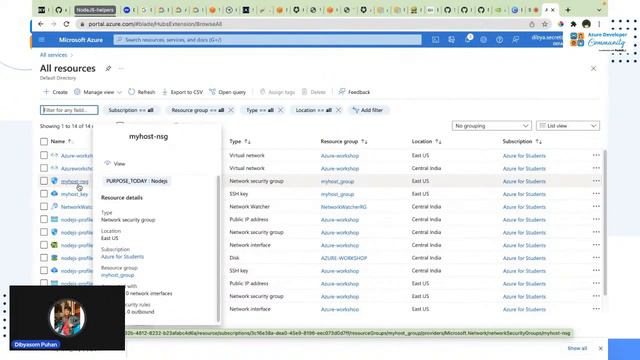This screenshot has height=360, width=640.
Task: Expand the No grouping dropdown
Action: (x=491, y=126)
